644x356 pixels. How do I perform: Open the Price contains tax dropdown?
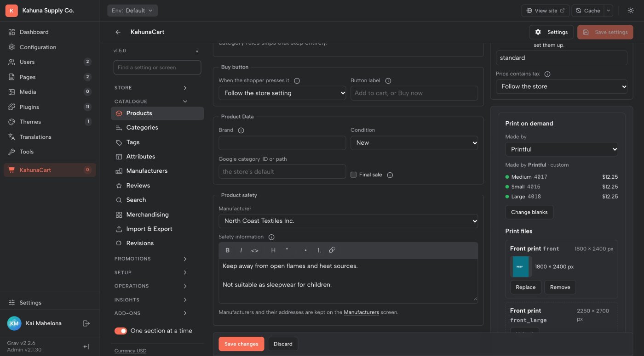click(x=562, y=87)
